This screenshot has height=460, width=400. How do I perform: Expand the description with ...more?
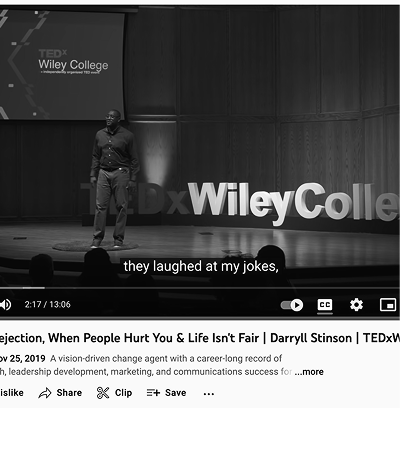(x=309, y=372)
